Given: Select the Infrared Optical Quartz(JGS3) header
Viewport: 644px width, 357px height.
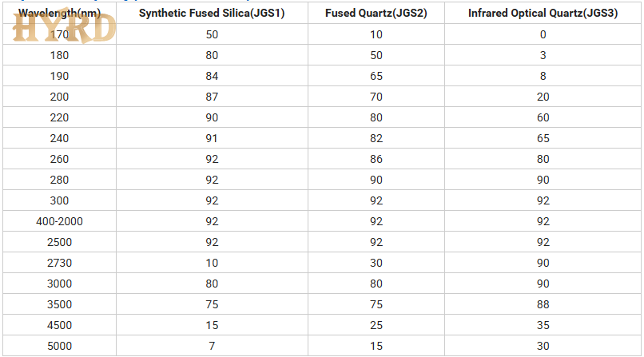Looking at the screenshot, I should click(x=543, y=14).
